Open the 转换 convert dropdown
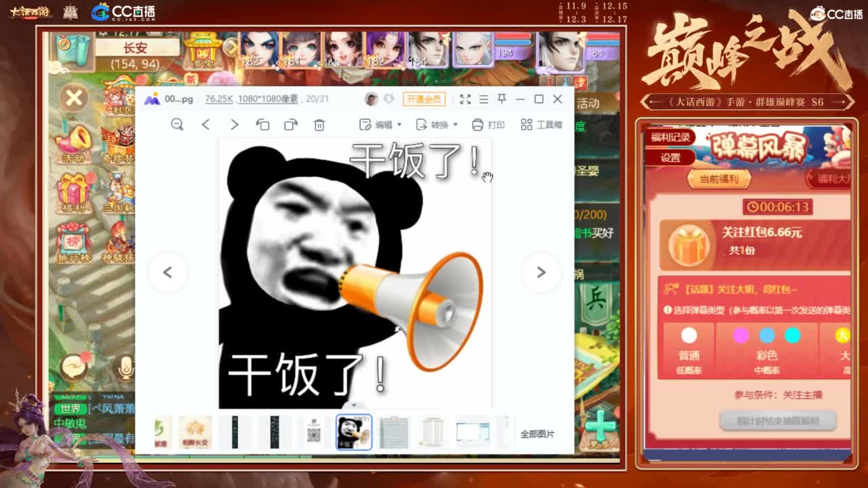This screenshot has width=868, height=488. pyautogui.click(x=436, y=125)
